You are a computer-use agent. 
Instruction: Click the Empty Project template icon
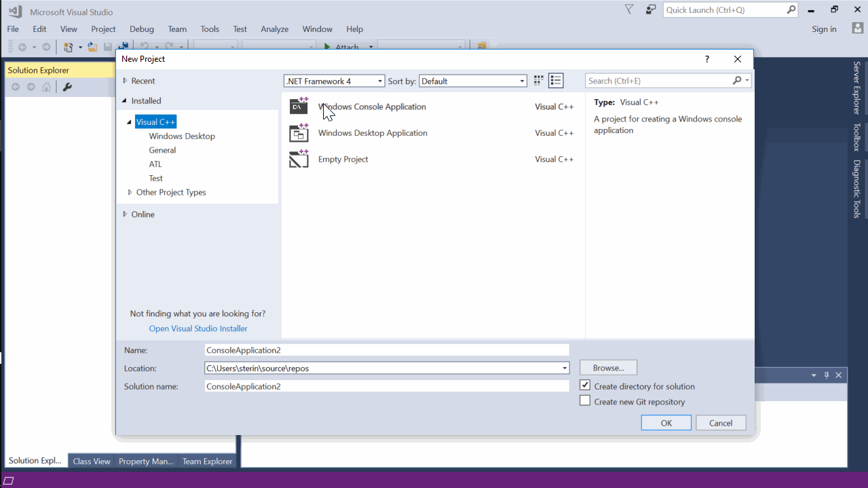click(x=299, y=159)
